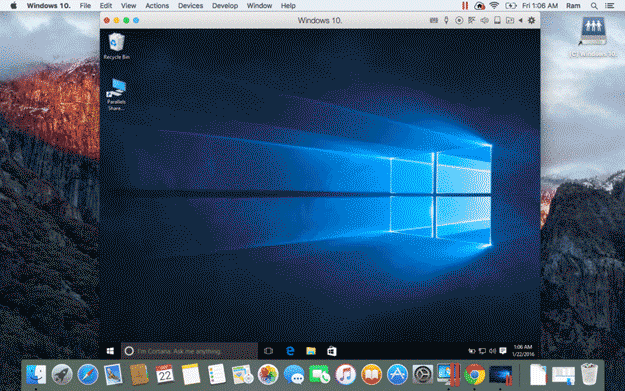Image resolution: width=625 pixels, height=391 pixels.
Task: Select the Parallels Shared Folders desktop icon
Action: pyautogui.click(x=116, y=94)
